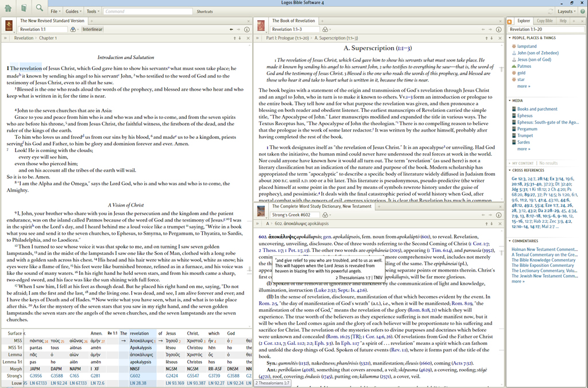Open the Patmos place entry

tap(524, 66)
